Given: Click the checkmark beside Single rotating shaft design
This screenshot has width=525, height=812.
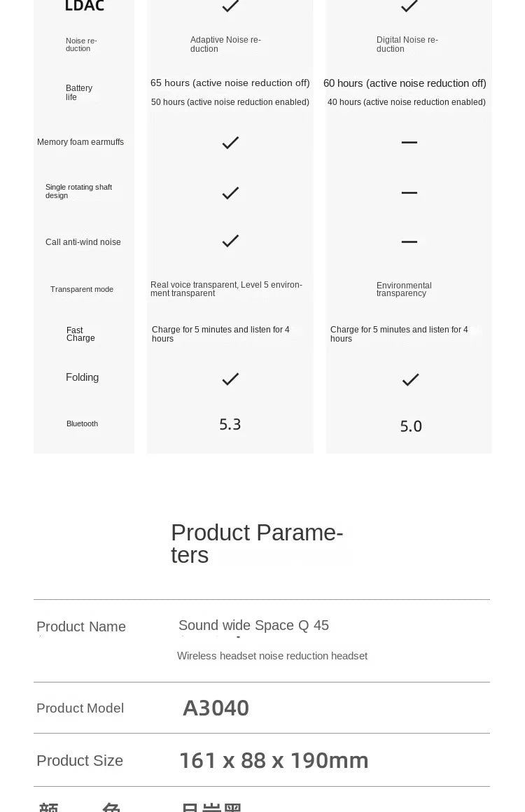Looking at the screenshot, I should click(x=230, y=193).
